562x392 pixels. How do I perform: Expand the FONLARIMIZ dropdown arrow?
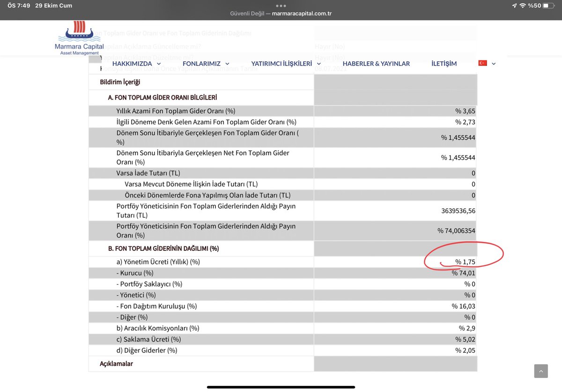click(227, 64)
